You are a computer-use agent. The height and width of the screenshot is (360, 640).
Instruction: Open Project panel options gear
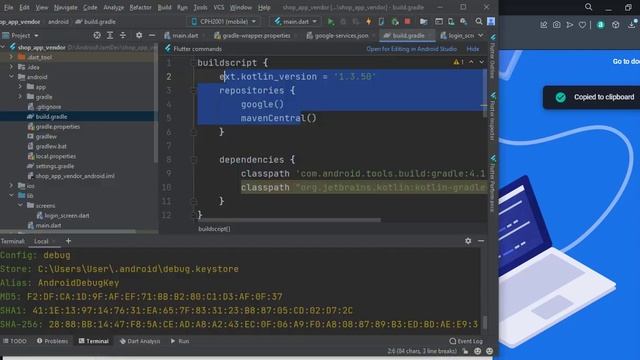point(139,36)
